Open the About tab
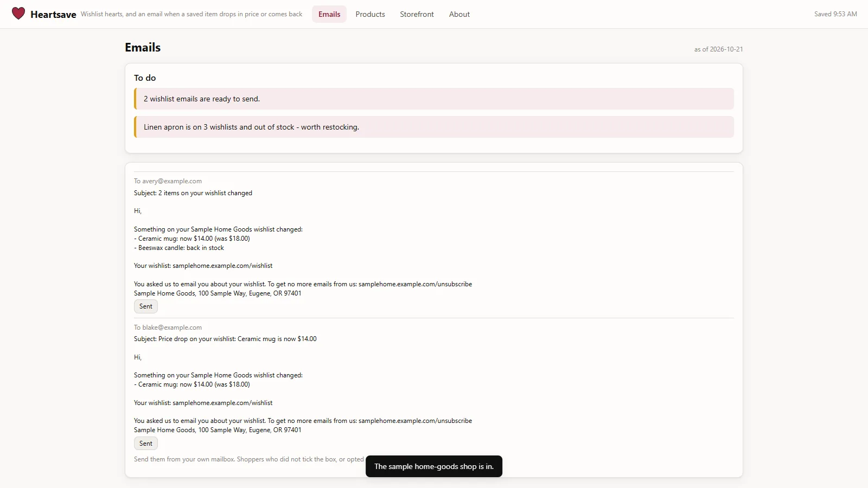Viewport: 868px width, 488px height. coord(459,14)
